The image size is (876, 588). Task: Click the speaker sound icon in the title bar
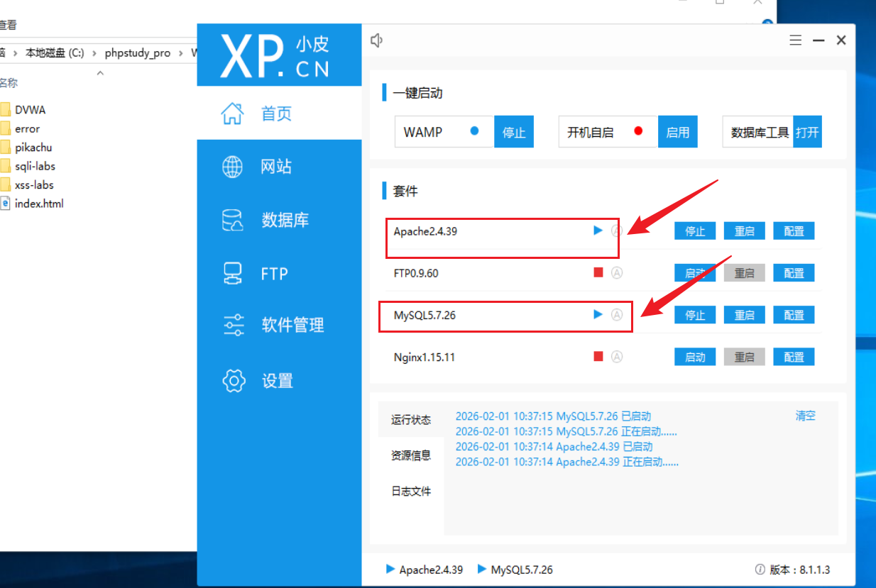(x=377, y=40)
